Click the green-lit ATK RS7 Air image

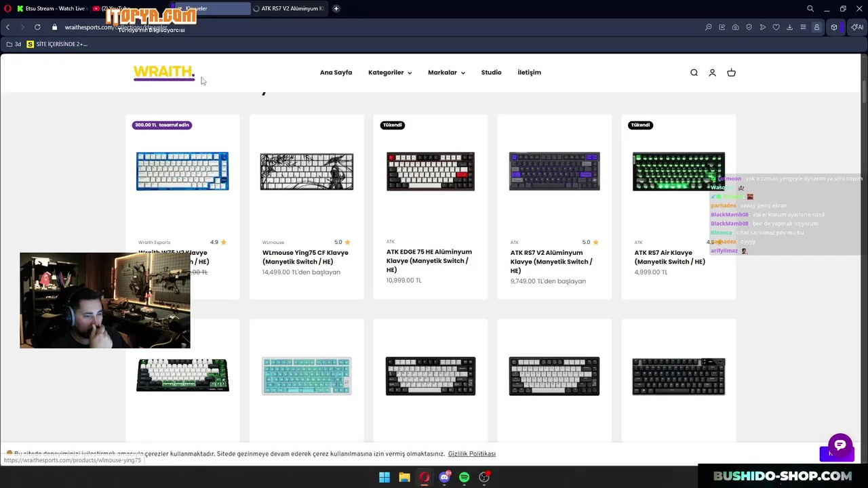point(679,171)
